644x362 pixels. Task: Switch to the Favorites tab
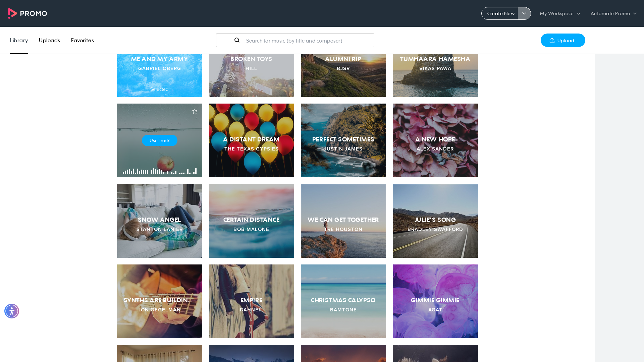tap(83, 40)
